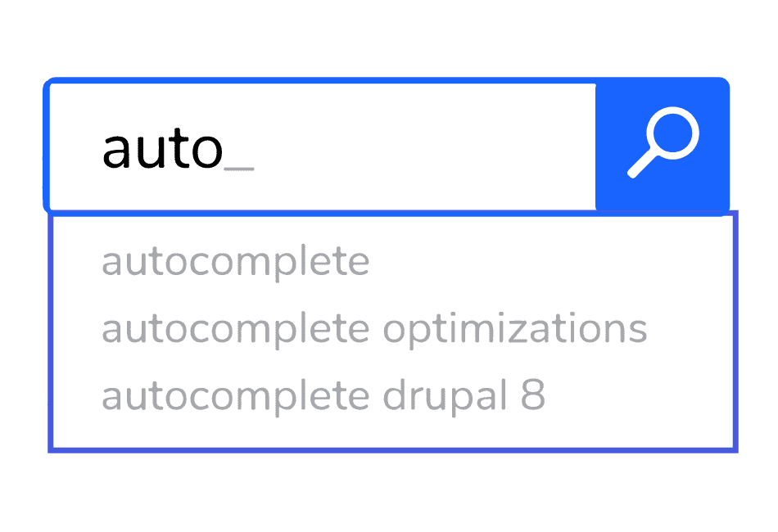Choose 'autocomplete optimizations' from the suggestions

pyautogui.click(x=374, y=330)
